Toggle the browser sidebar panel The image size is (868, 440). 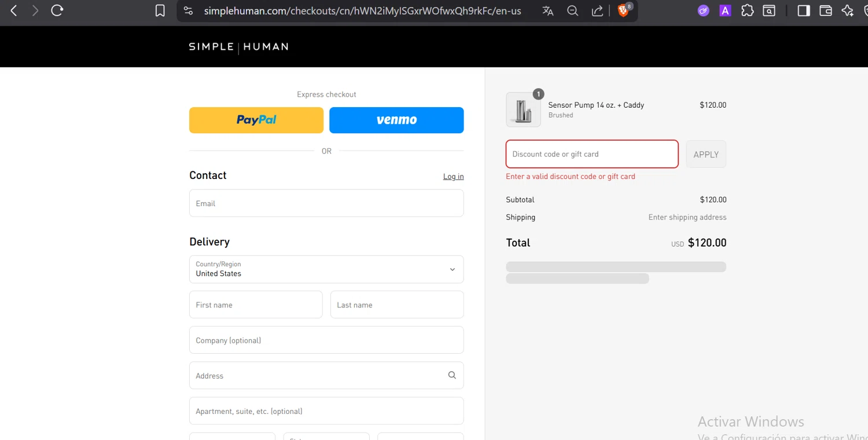point(803,10)
